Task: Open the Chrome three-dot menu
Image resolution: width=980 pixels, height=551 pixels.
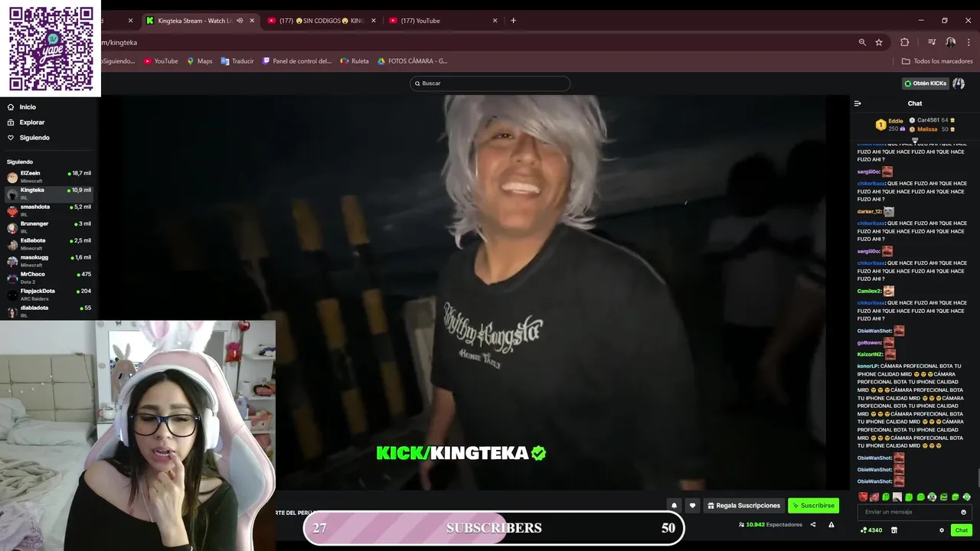Action: (x=968, y=42)
